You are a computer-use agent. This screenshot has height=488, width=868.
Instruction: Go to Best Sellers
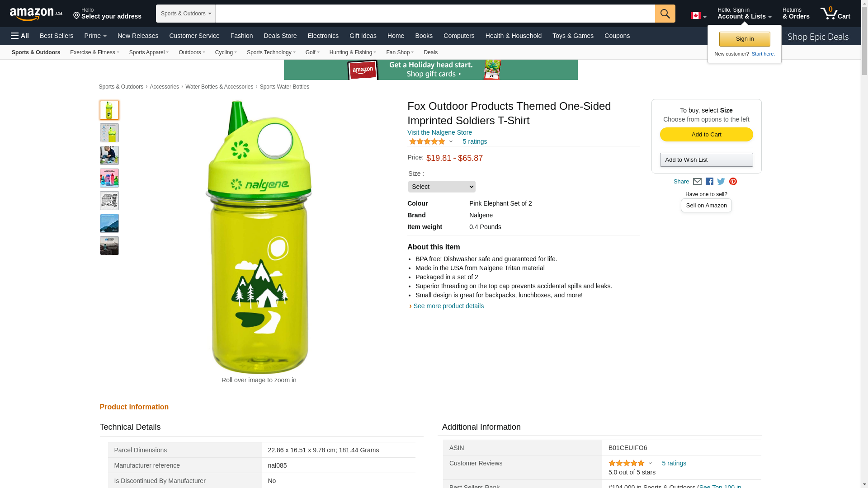coord(57,36)
